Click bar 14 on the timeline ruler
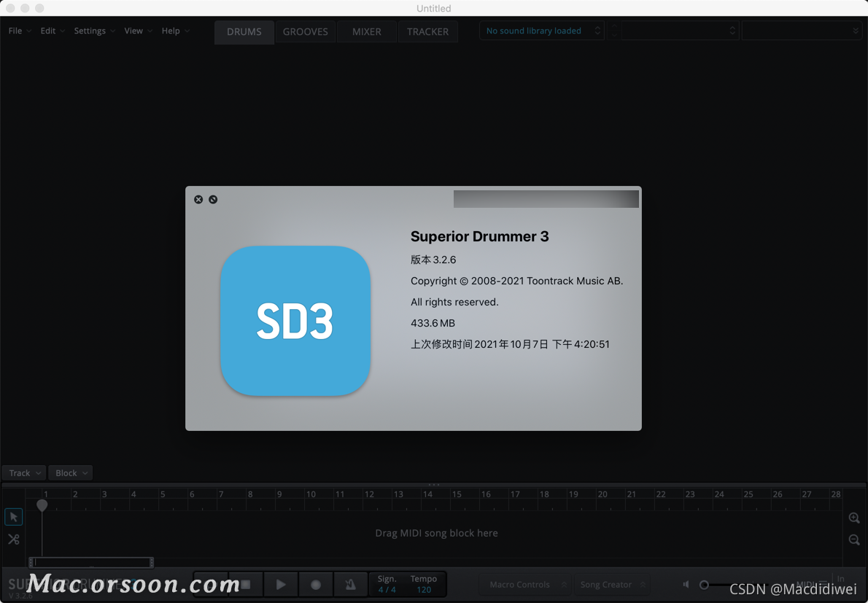This screenshot has height=603, width=868. pyautogui.click(x=428, y=494)
